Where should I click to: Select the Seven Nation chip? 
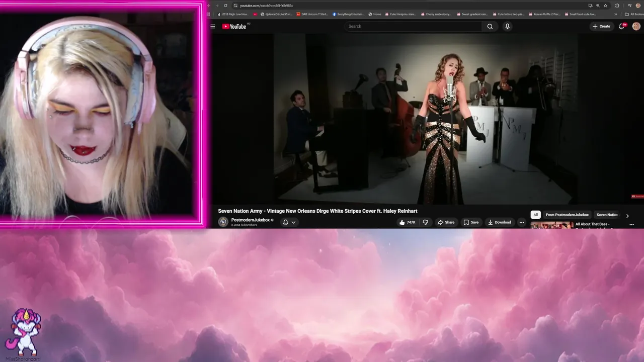[607, 215]
